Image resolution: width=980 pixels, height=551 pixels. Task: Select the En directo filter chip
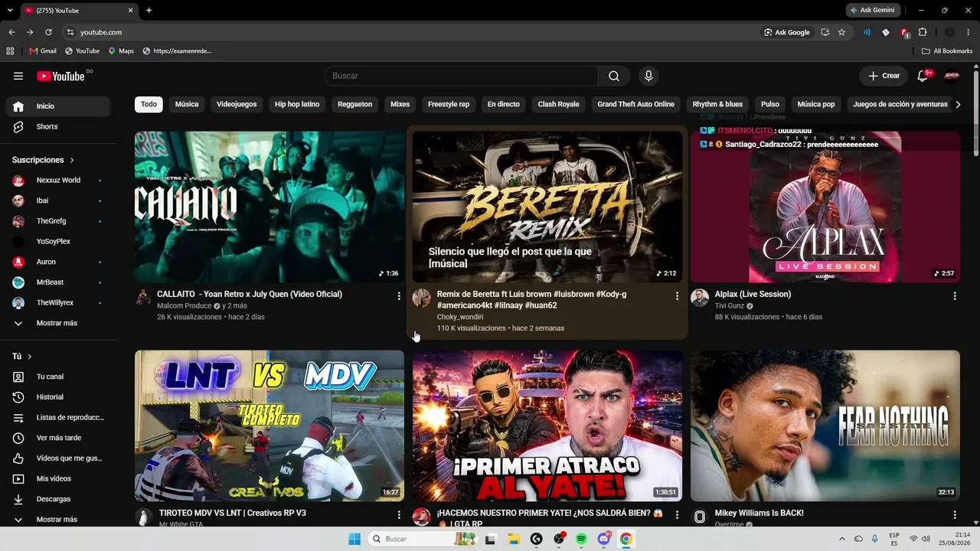tap(504, 104)
